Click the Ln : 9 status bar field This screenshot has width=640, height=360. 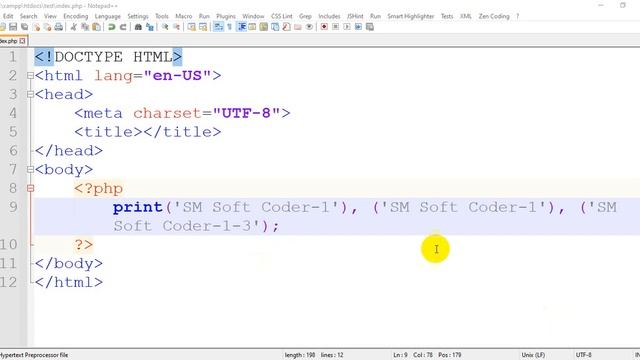click(x=400, y=355)
